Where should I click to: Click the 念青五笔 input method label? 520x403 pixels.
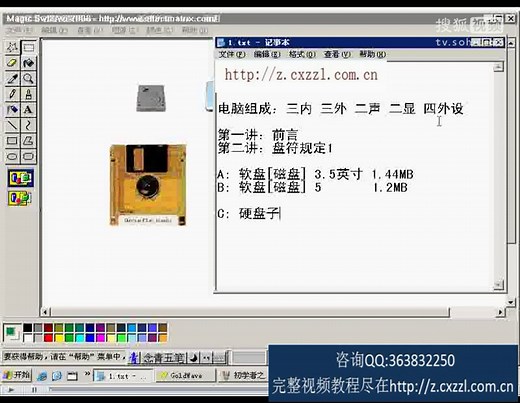pos(164,358)
